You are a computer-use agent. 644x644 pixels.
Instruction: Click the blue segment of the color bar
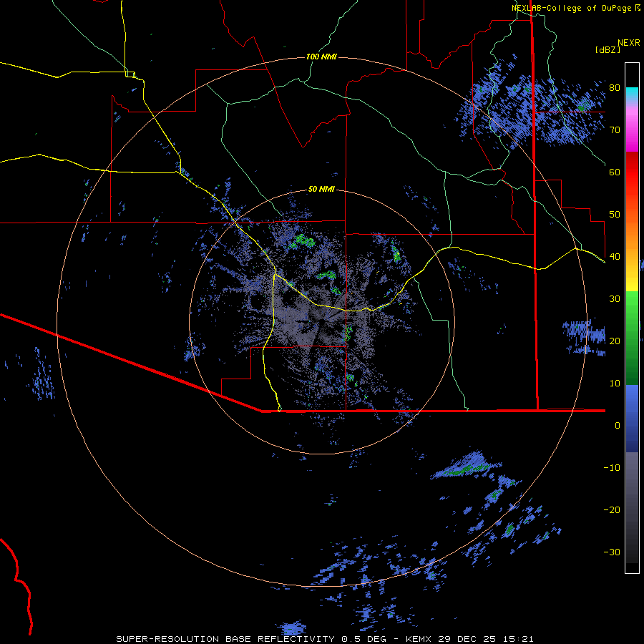pos(632,419)
